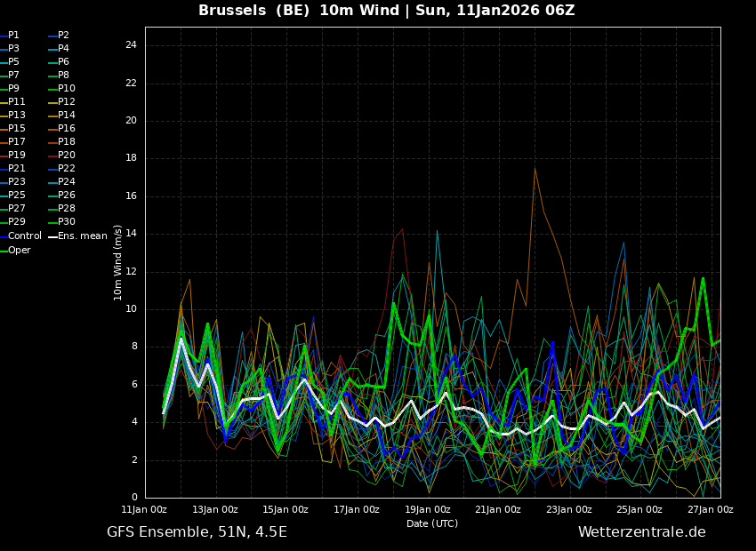The width and height of the screenshot is (756, 551).
Task: Click the Date (UTC) axis title
Action: click(x=432, y=523)
